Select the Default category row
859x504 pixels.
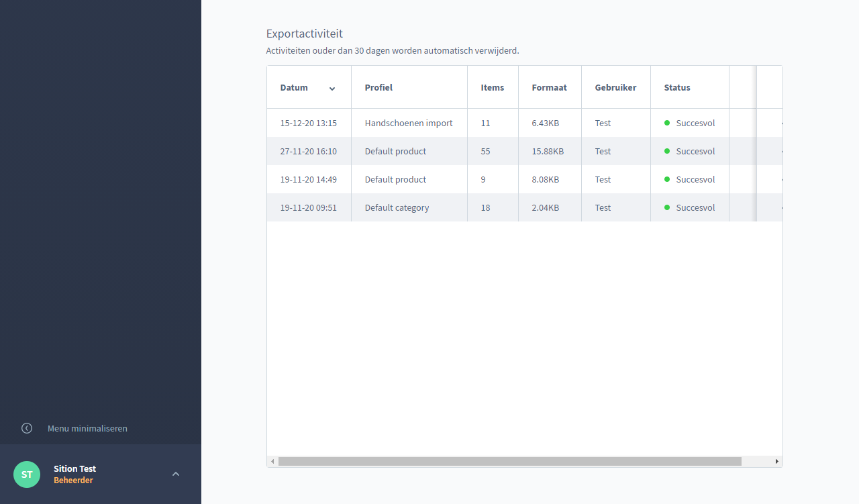(x=397, y=207)
